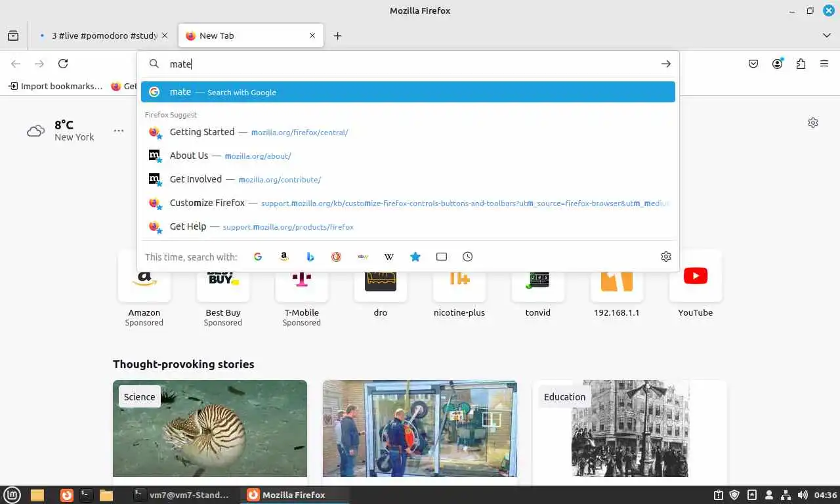Open weather widget three-dots menu
840x504 pixels.
tap(119, 131)
